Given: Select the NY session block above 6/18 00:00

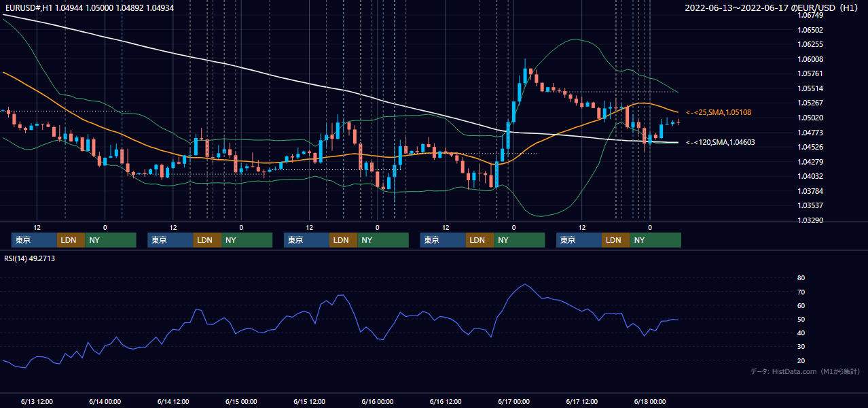Looking at the screenshot, I should (x=655, y=240).
